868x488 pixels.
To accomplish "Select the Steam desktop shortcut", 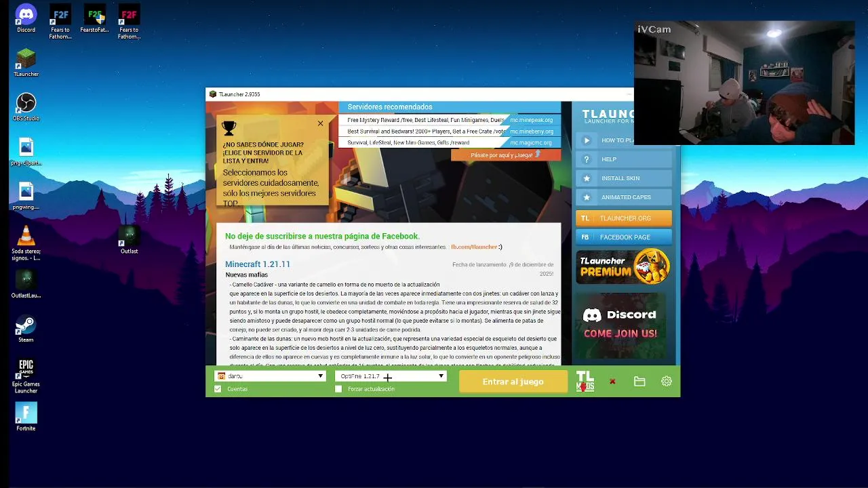I will [26, 329].
